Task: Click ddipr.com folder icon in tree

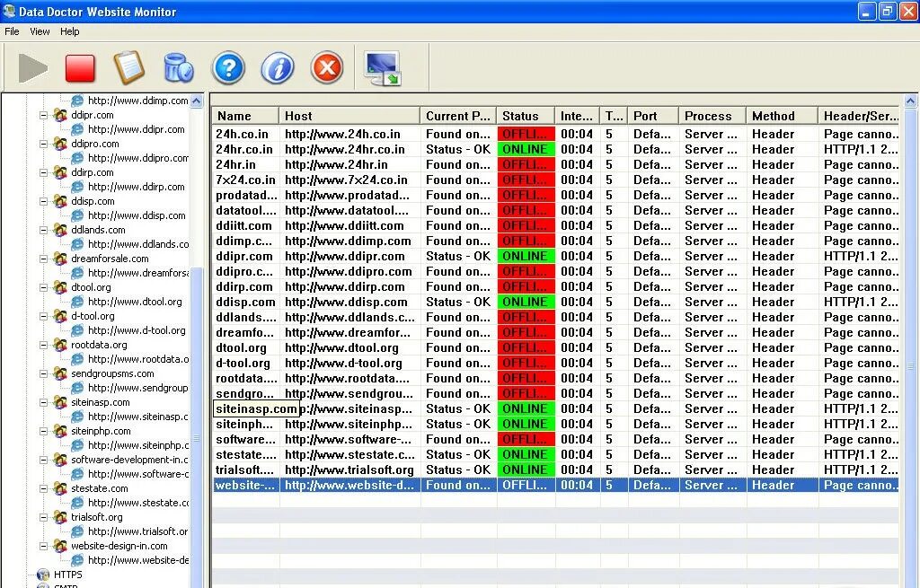Action: (x=60, y=115)
